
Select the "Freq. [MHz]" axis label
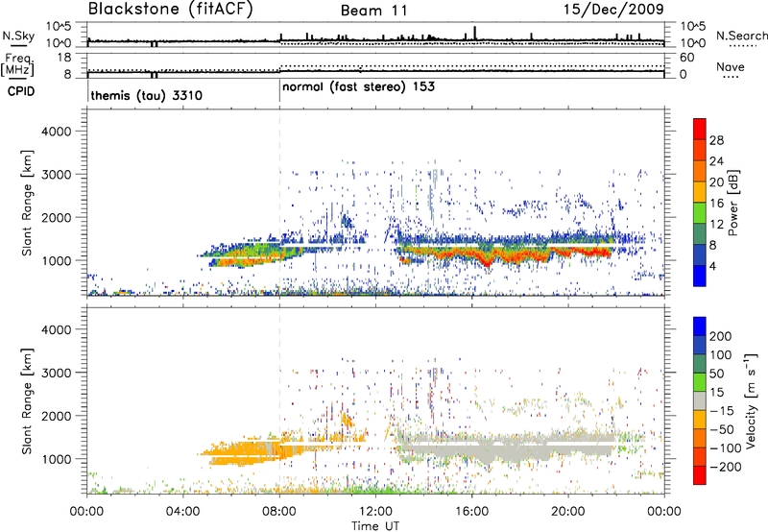click(17, 64)
